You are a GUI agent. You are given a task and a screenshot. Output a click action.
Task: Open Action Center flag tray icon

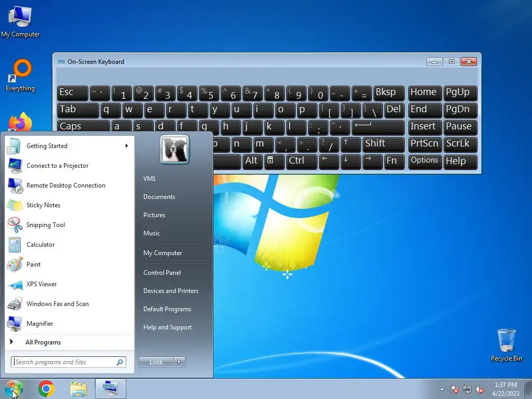click(x=455, y=390)
